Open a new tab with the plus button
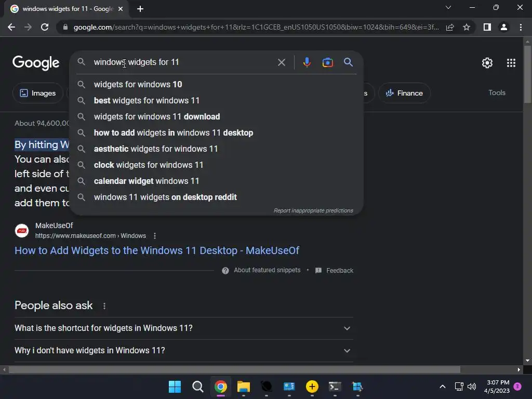This screenshot has height=399, width=532. 140,9
